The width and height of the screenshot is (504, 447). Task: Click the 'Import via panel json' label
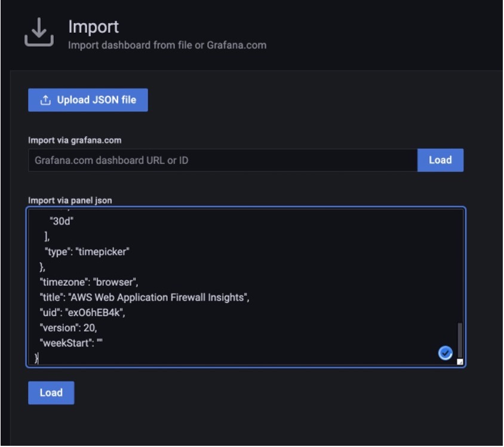(x=70, y=200)
